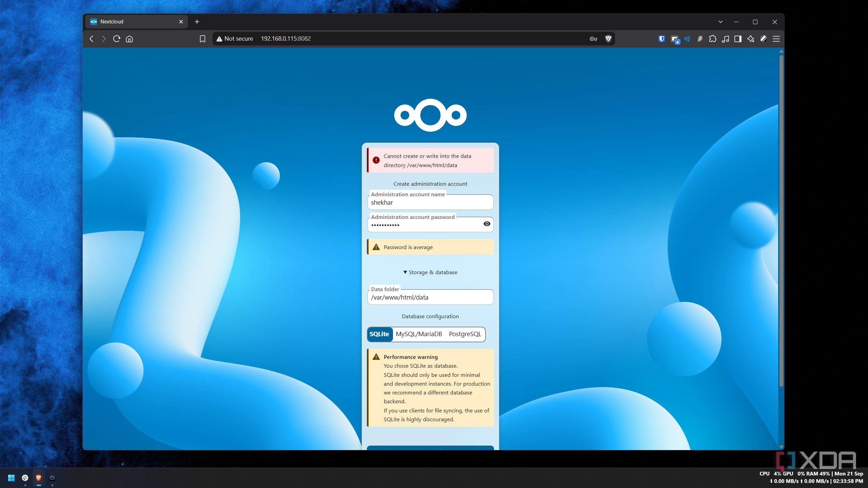The width and height of the screenshot is (868, 488).
Task: Open the media control music note icon
Action: pos(725,39)
